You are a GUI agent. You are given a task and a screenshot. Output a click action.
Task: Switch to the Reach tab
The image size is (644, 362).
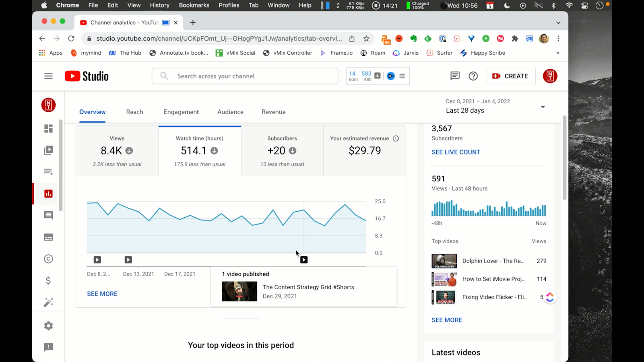[134, 112]
